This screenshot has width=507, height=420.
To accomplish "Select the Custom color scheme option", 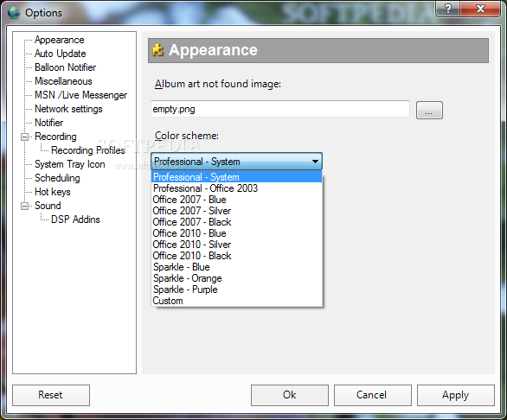I will coord(237,301).
